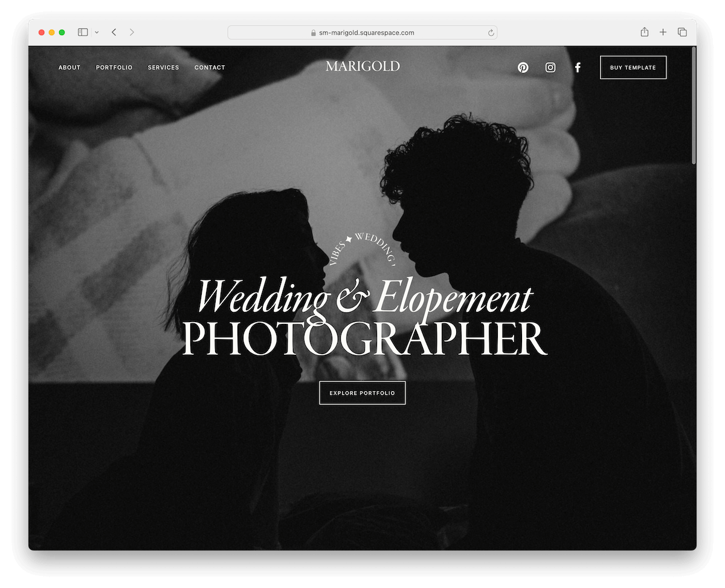
Task: Open the Facebook social icon
Action: [578, 67]
